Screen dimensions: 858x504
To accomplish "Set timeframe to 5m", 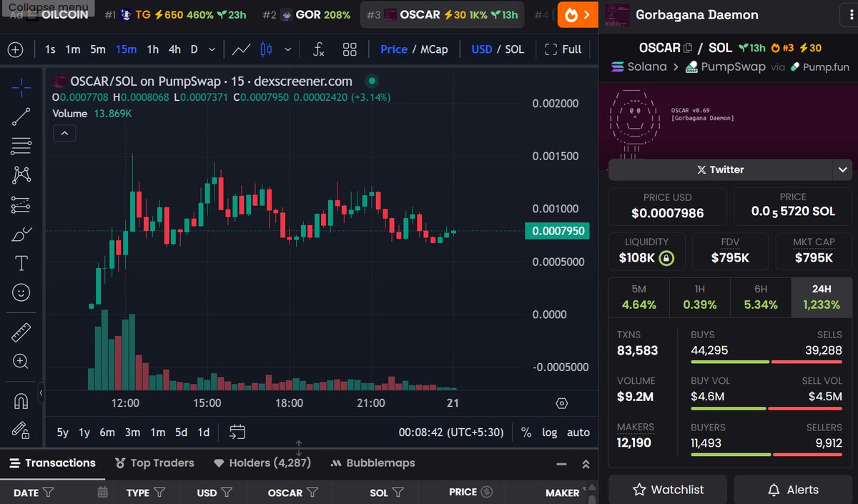I will click(x=98, y=49).
